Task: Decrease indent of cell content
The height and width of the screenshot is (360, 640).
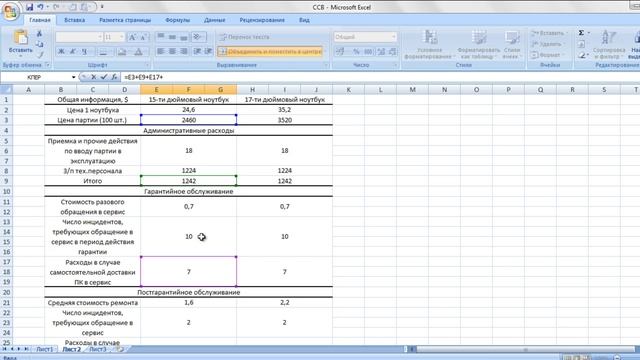Action: [198, 51]
